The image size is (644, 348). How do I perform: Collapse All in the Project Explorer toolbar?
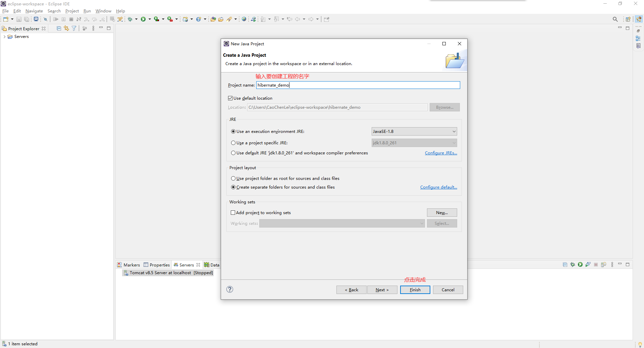coord(59,28)
